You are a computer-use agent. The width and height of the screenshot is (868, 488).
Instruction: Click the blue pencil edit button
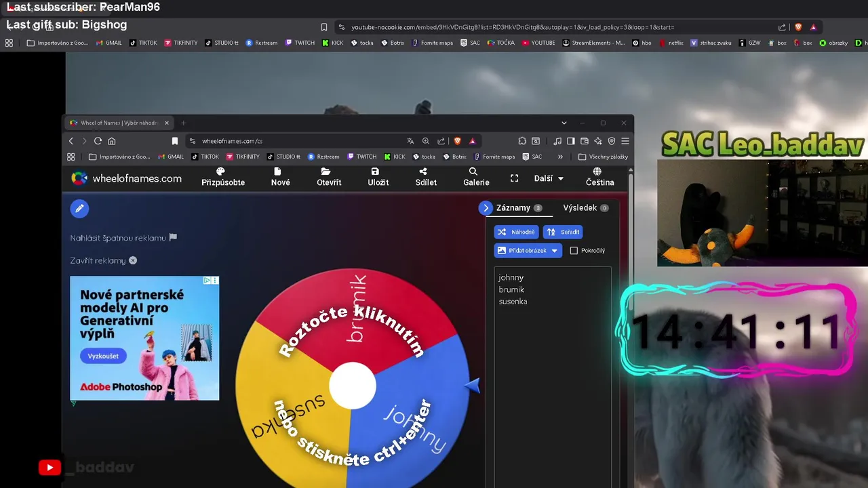click(x=79, y=209)
